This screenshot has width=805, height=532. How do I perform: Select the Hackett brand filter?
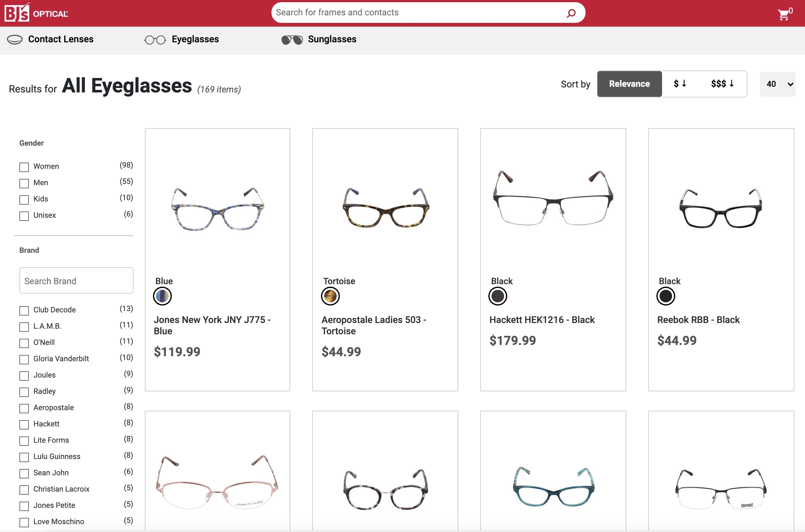(24, 425)
